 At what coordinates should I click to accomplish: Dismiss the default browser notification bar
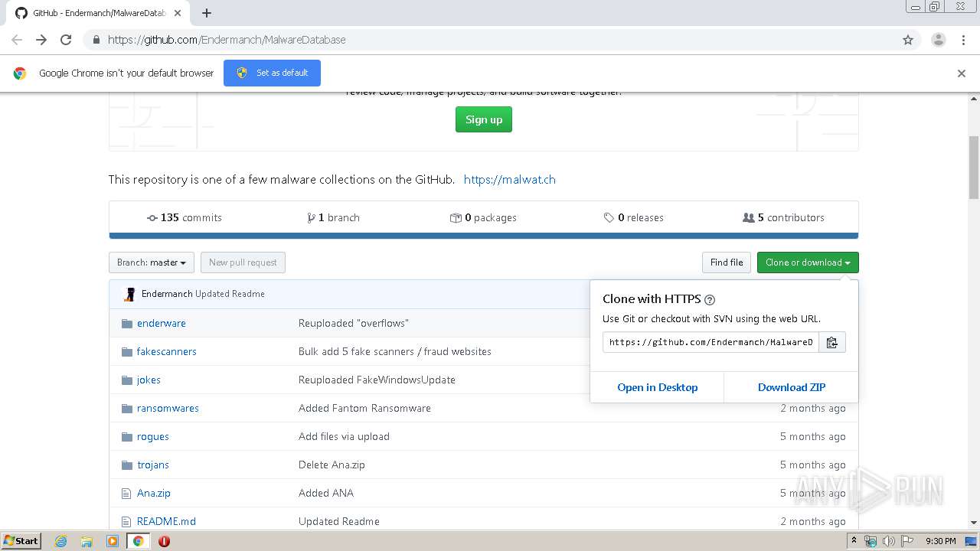tap(962, 73)
